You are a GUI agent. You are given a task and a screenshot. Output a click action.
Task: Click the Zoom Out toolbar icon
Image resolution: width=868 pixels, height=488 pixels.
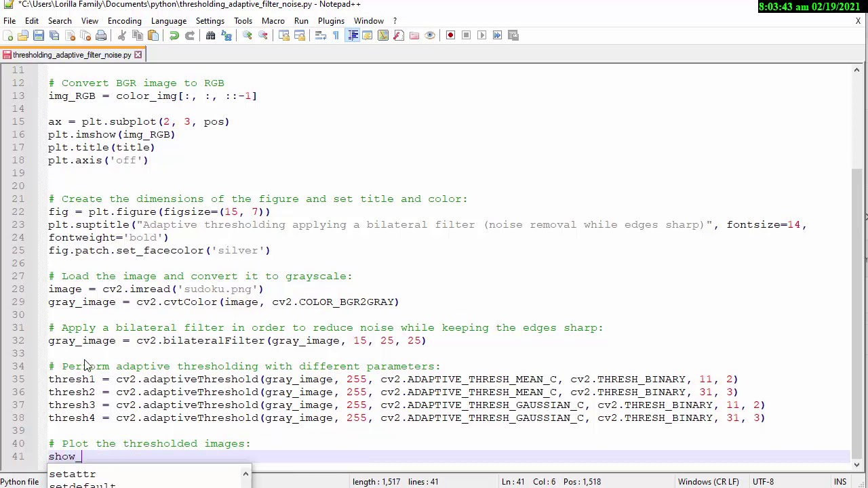click(x=263, y=35)
